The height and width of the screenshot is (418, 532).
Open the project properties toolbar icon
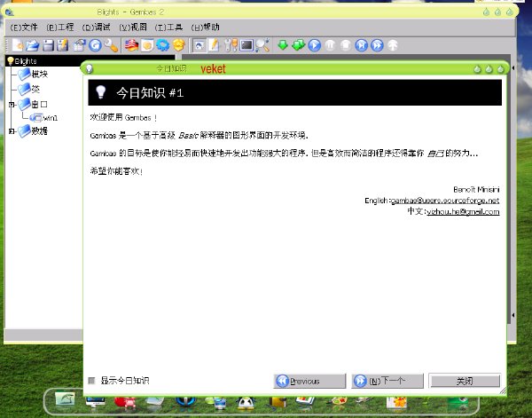(x=80, y=45)
